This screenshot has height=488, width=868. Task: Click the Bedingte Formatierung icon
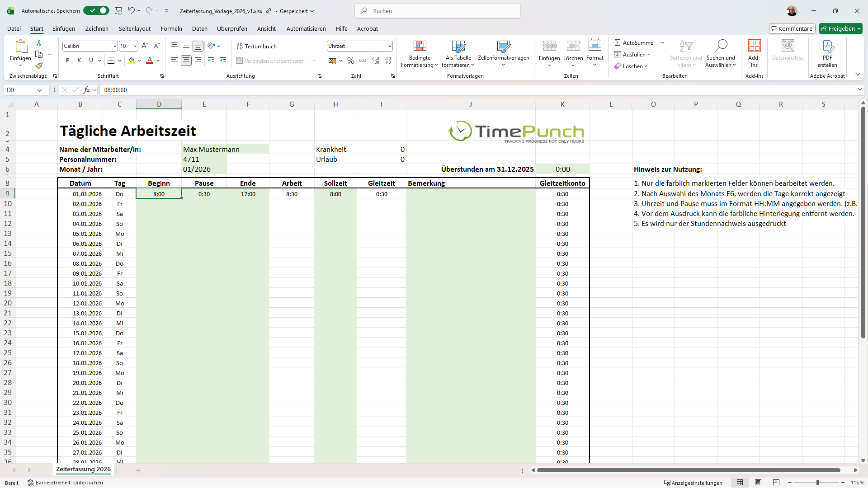420,46
